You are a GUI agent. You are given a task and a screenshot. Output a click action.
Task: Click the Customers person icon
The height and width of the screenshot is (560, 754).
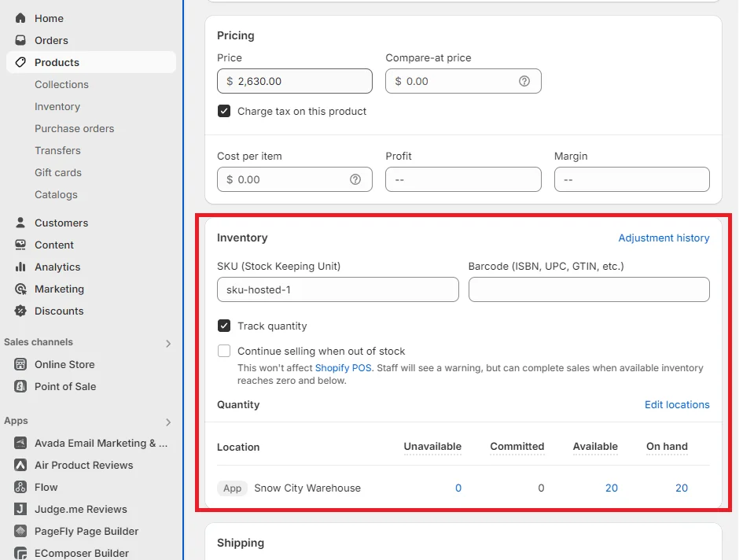pyautogui.click(x=20, y=223)
